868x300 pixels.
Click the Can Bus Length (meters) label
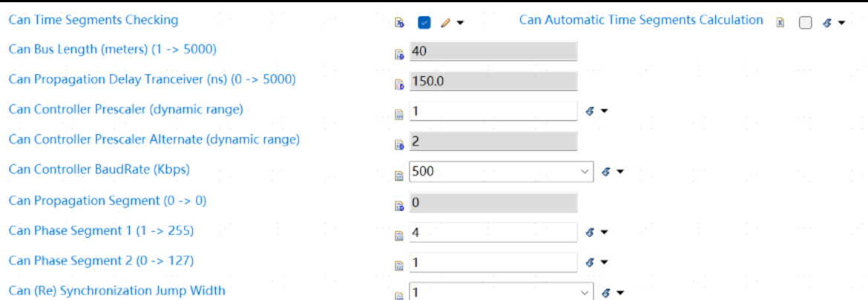click(x=112, y=50)
